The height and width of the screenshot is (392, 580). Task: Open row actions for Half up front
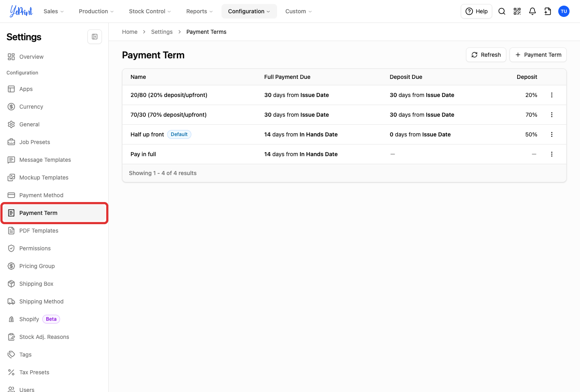(x=552, y=134)
